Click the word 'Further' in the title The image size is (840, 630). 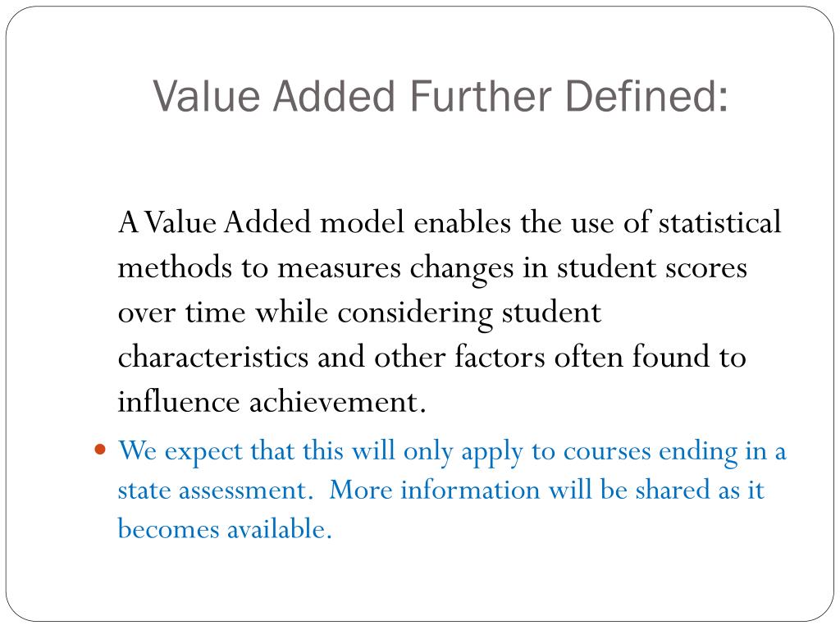point(481,97)
